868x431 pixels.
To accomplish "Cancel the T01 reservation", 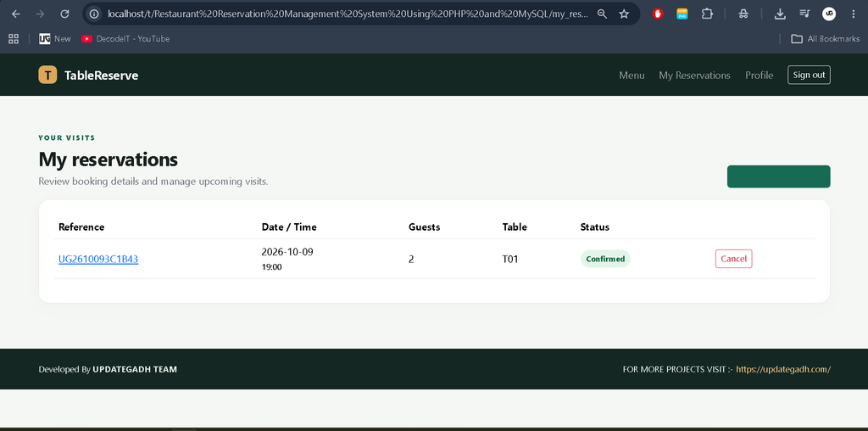I will tap(733, 259).
